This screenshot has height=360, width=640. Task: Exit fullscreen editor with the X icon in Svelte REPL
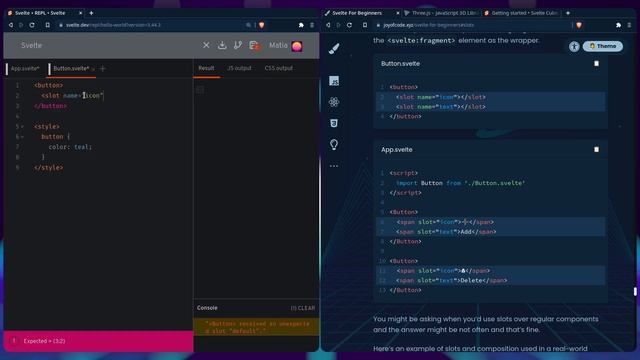click(x=206, y=45)
